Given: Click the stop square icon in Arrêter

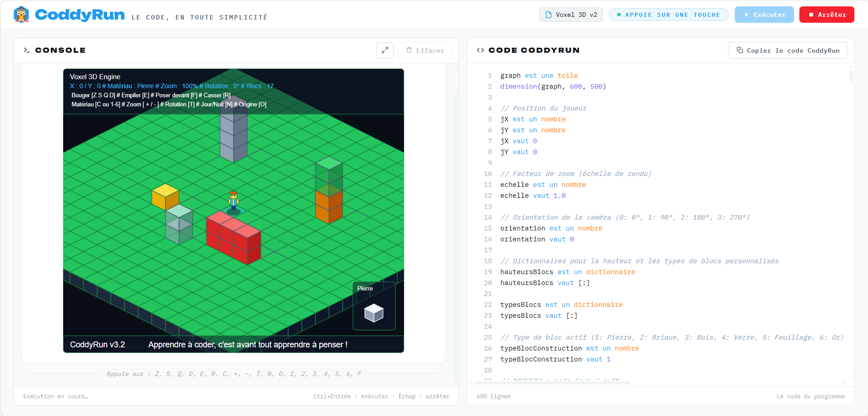Looking at the screenshot, I should (811, 15).
